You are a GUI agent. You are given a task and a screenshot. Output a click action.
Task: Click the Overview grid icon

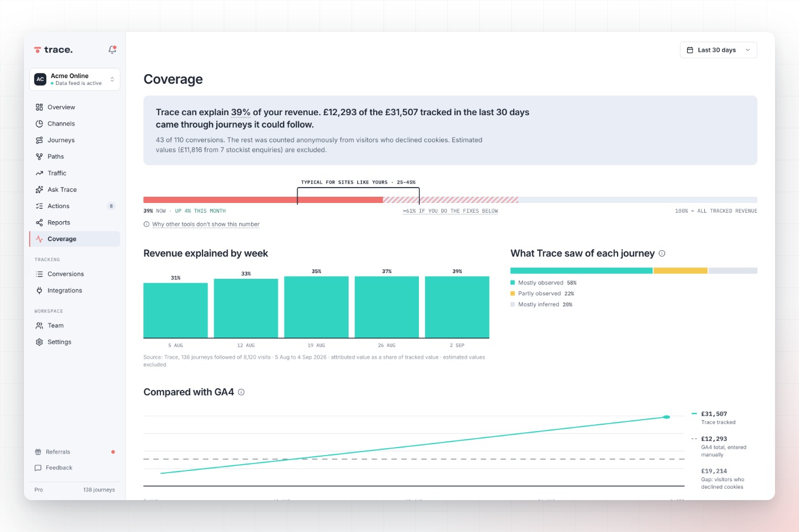coord(39,107)
